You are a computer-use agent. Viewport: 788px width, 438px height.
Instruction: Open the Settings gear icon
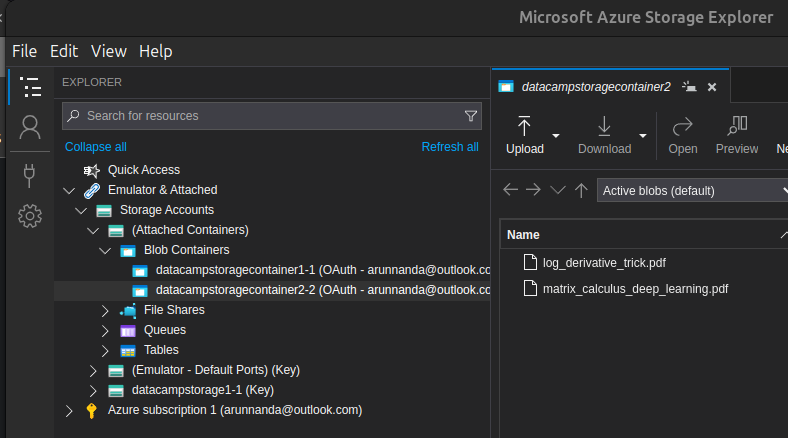pos(30,216)
